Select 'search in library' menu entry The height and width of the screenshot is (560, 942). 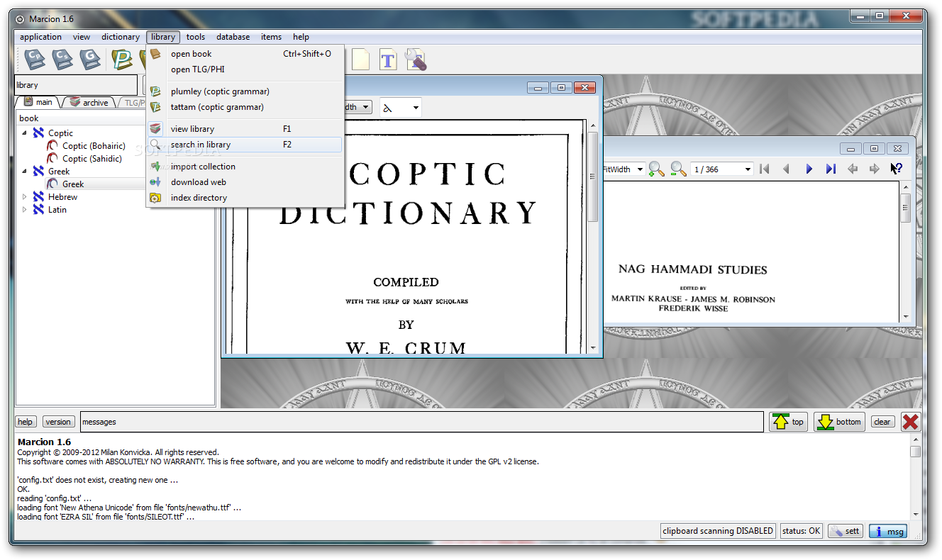click(x=245, y=145)
